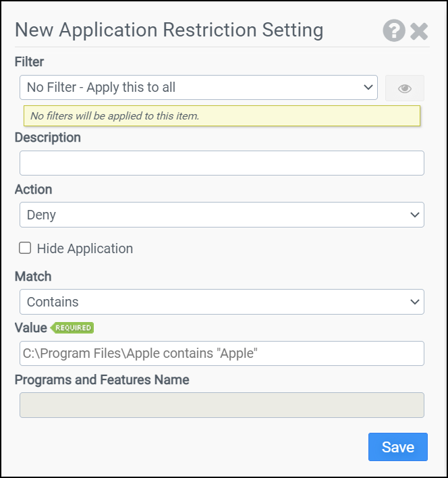Click the chevron arrow on the Match dropdown
448x478 pixels.
point(414,302)
